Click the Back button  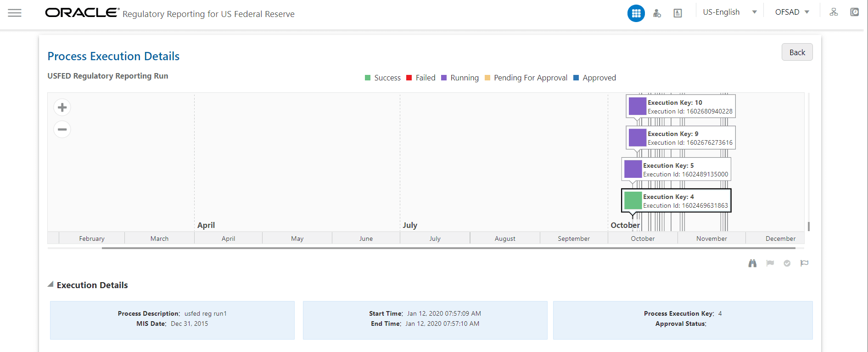[x=797, y=52]
